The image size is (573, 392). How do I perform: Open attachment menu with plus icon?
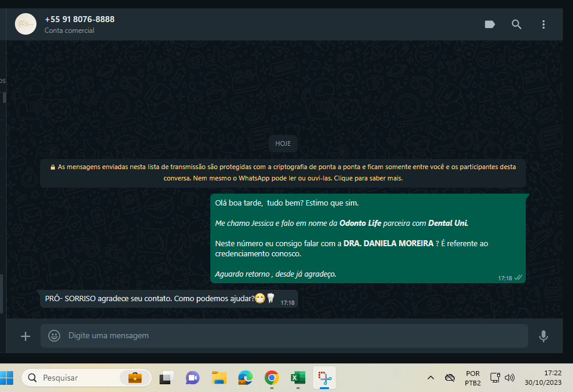[x=25, y=336]
